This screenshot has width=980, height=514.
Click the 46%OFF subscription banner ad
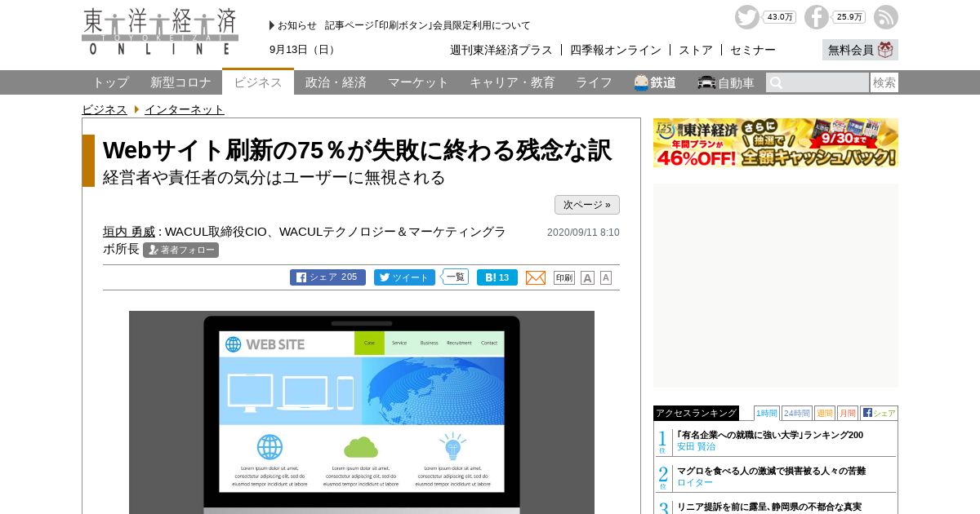click(x=776, y=143)
